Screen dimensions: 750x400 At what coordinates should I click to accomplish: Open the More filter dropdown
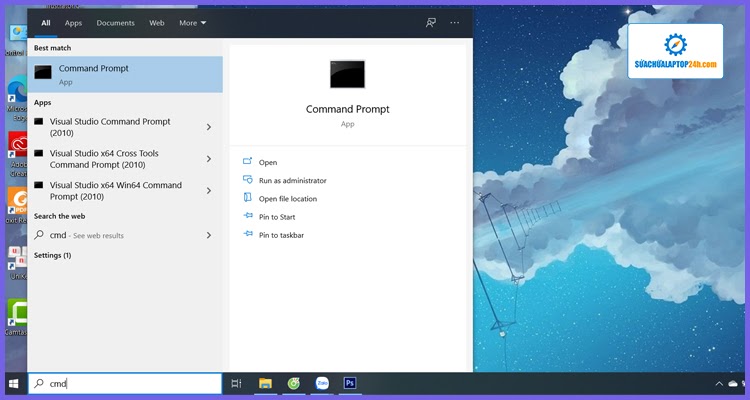click(192, 22)
